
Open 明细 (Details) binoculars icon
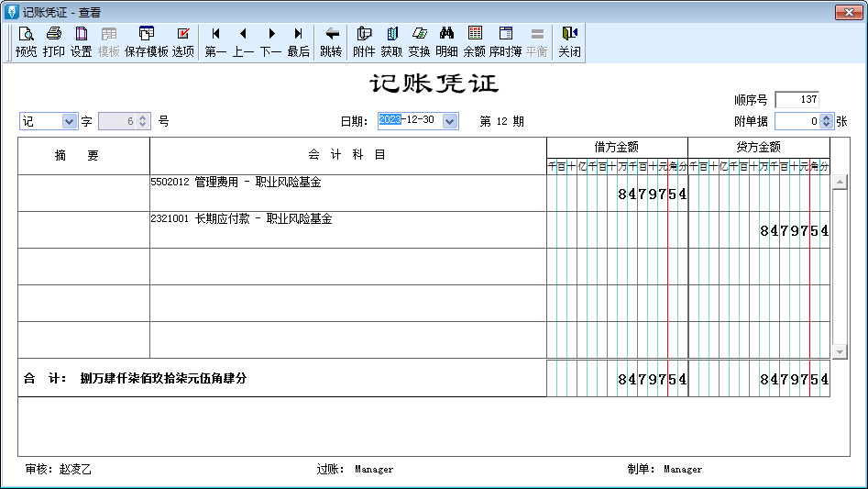coord(446,41)
